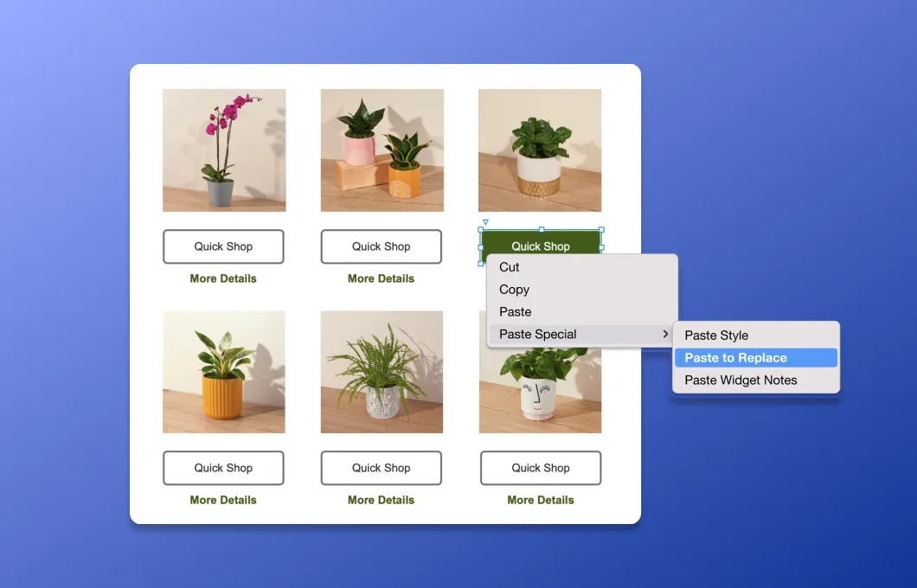This screenshot has width=917, height=588.
Task: Choose Paste Style from the submenu
Action: pos(715,336)
